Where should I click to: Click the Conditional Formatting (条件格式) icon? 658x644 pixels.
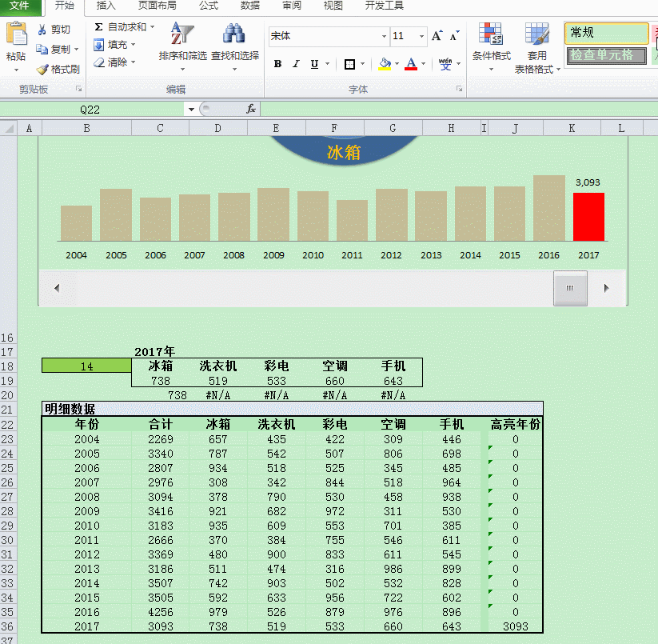click(x=491, y=34)
